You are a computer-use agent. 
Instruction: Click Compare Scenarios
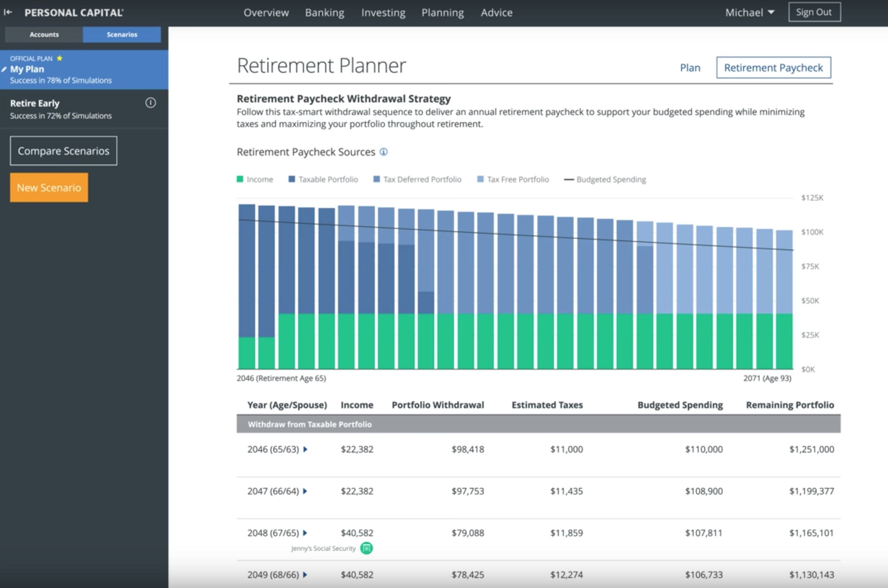click(x=63, y=150)
